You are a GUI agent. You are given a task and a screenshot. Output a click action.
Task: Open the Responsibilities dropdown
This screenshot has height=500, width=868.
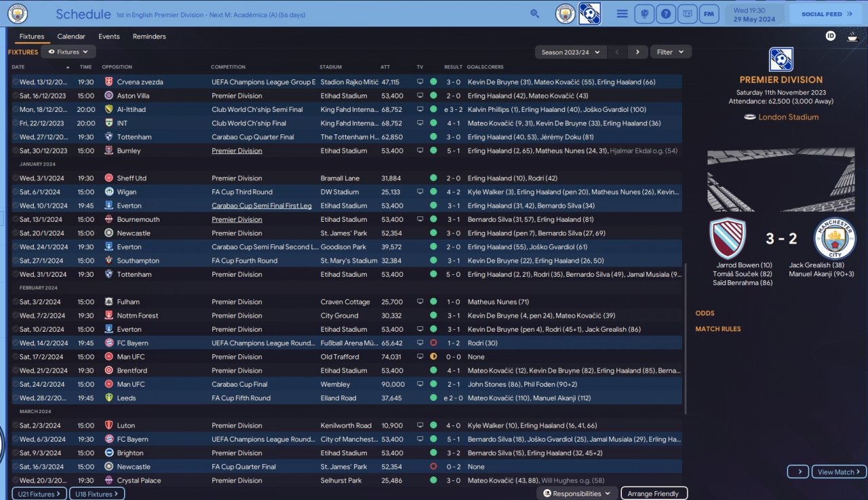pos(576,494)
